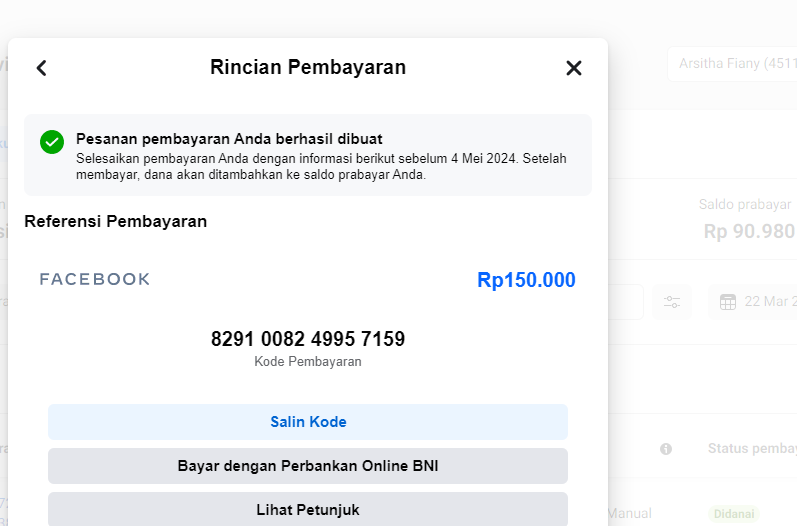797x526 pixels.
Task: Open the filter sliders icon
Action: coord(672,302)
